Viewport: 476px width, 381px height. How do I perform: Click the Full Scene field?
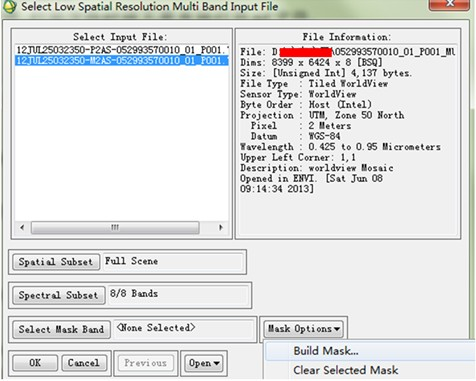coord(173,261)
